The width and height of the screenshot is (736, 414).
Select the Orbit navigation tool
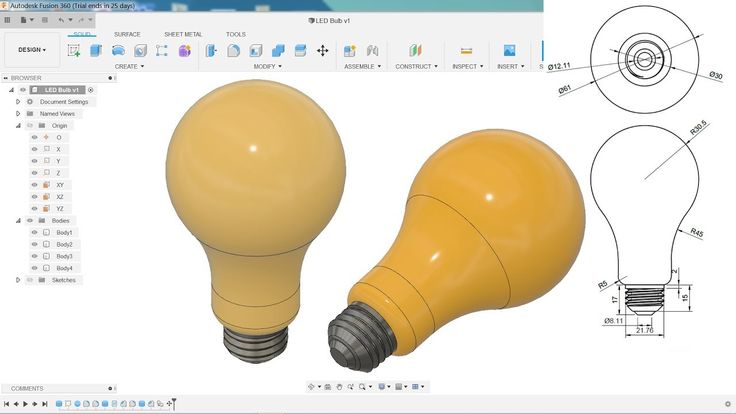click(311, 387)
